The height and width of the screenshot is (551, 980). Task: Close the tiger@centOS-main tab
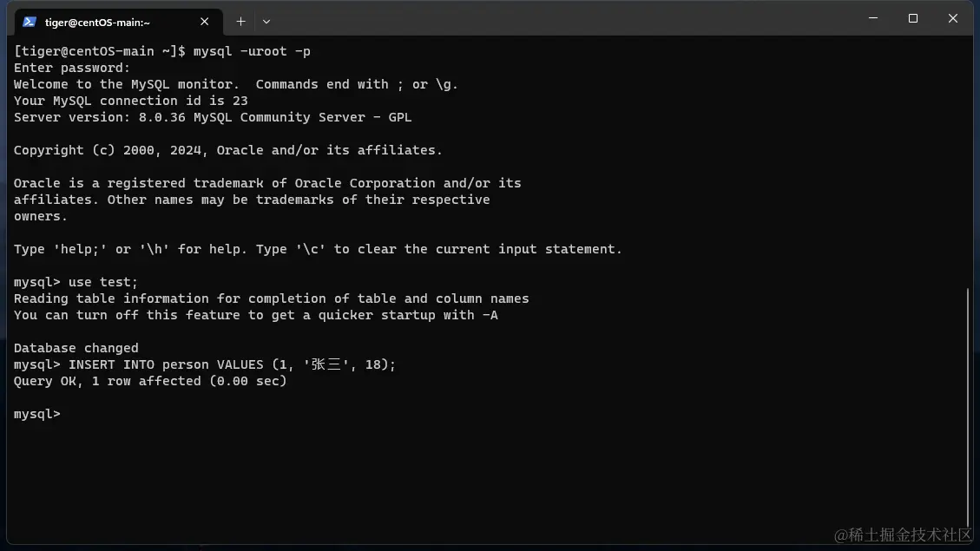[x=204, y=22]
